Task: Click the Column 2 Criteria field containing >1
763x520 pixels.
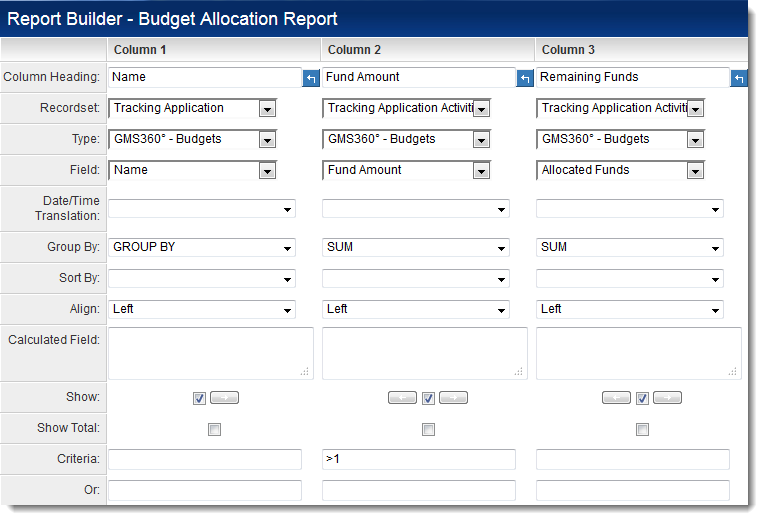Action: 418,459
